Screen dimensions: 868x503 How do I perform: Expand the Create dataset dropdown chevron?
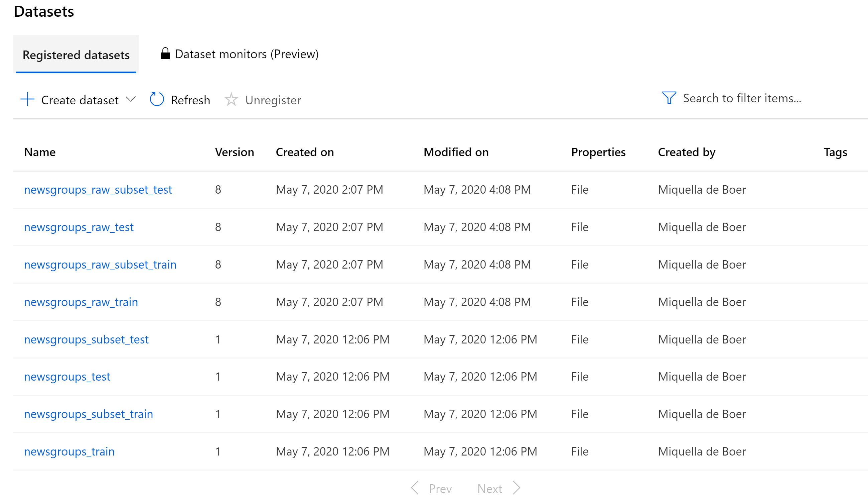(x=131, y=99)
